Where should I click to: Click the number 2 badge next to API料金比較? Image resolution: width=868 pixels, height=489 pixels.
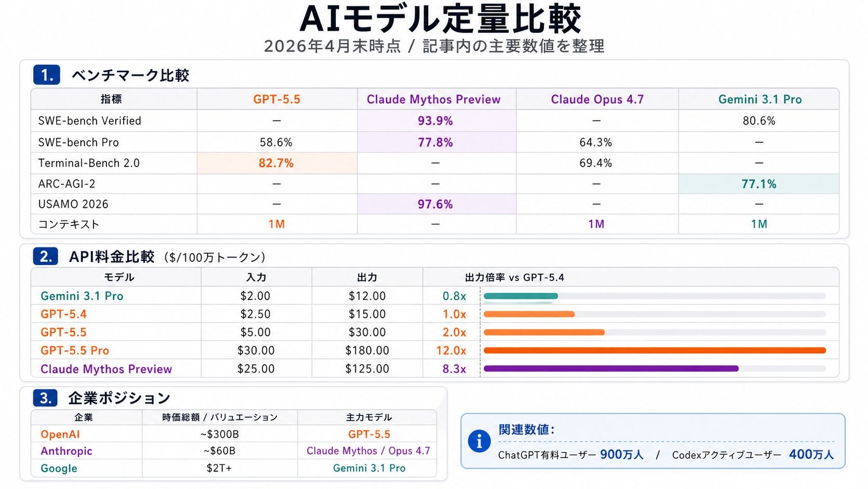point(46,256)
